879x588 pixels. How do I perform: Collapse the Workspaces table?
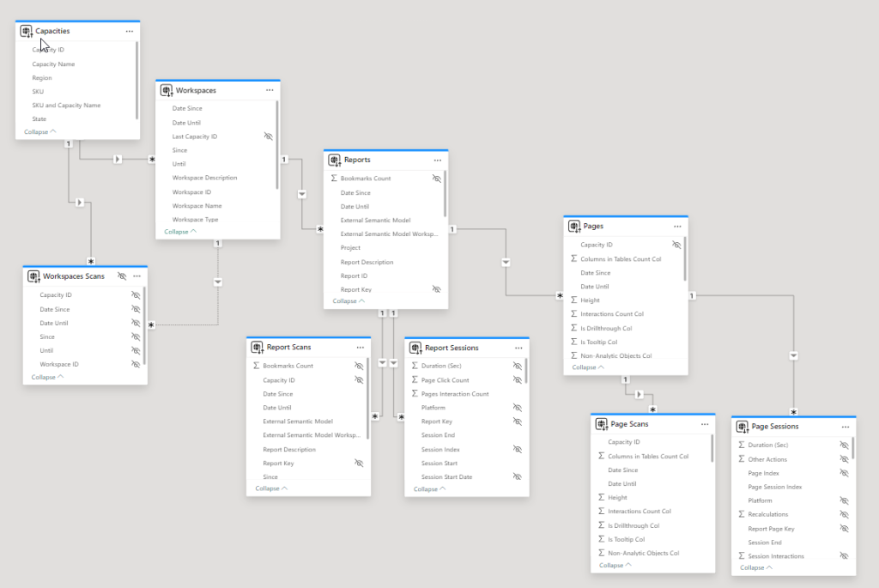click(x=180, y=232)
